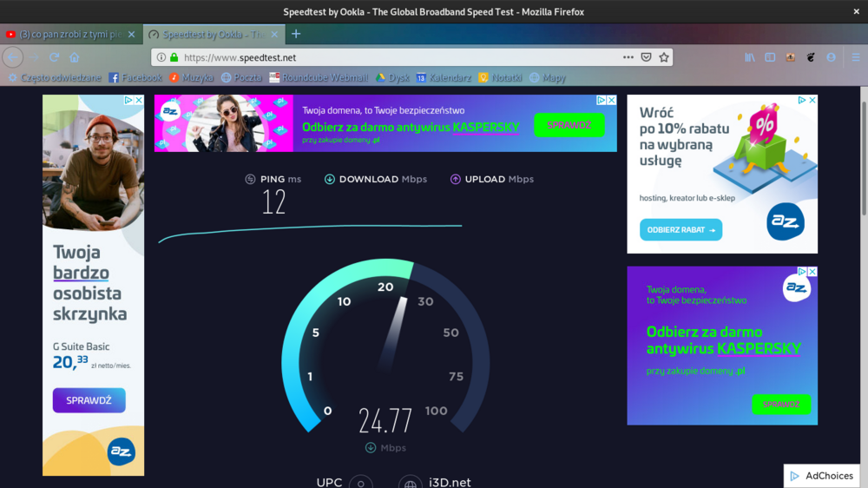
Task: Show site information icon in address bar
Action: (x=161, y=57)
